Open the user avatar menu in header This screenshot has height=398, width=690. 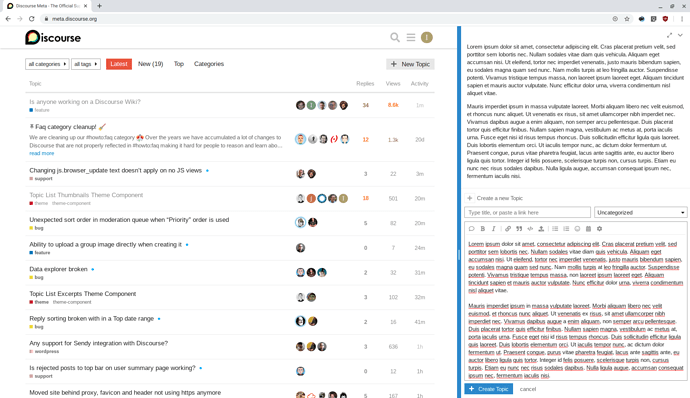pyautogui.click(x=426, y=37)
